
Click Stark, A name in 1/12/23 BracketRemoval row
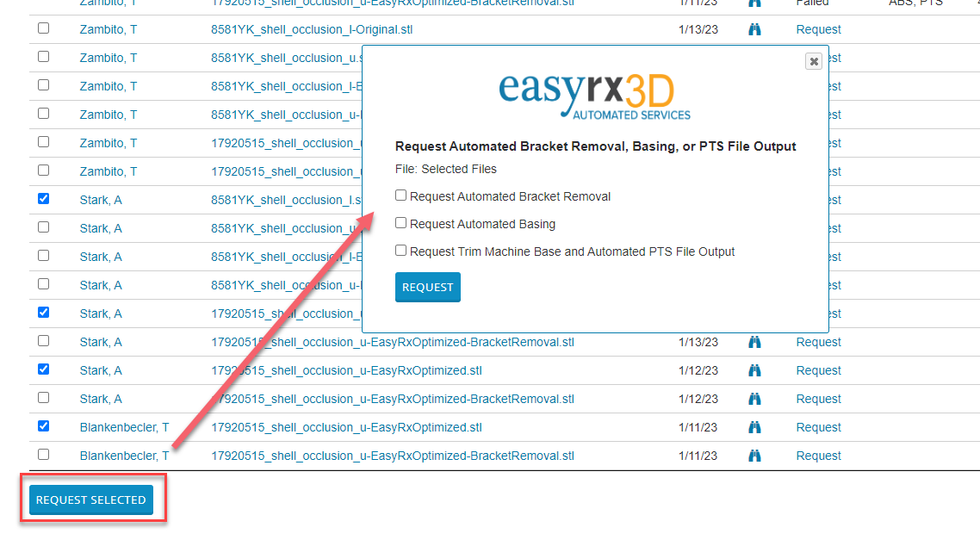(101, 399)
